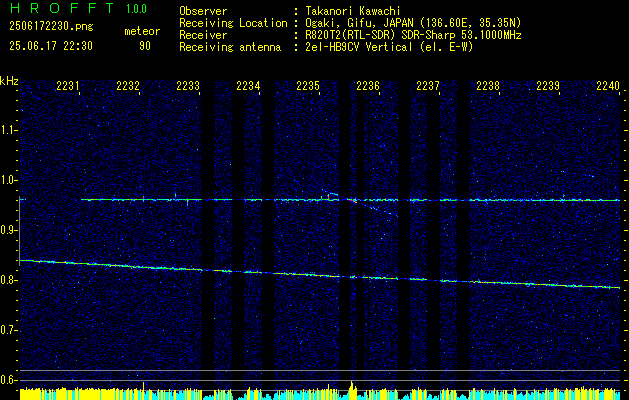This screenshot has width=629, height=400.
Task: Click the 2el-HB9CV Vertical antenna text
Action: click(x=389, y=47)
